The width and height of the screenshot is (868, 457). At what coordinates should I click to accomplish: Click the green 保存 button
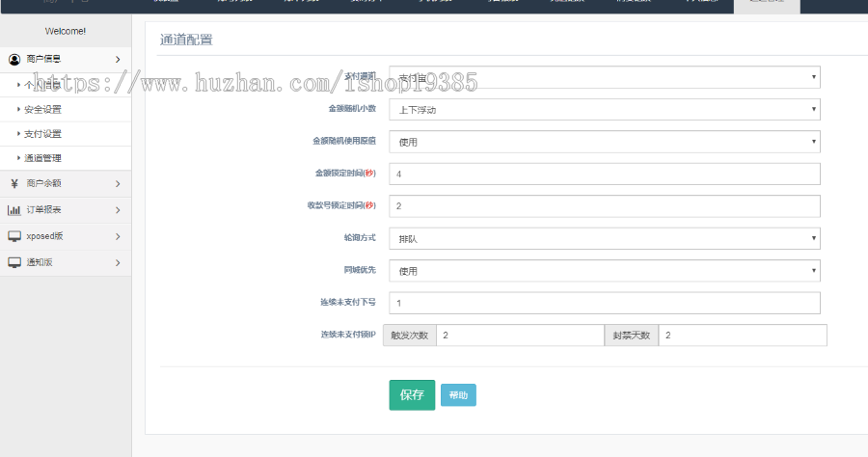coord(412,395)
